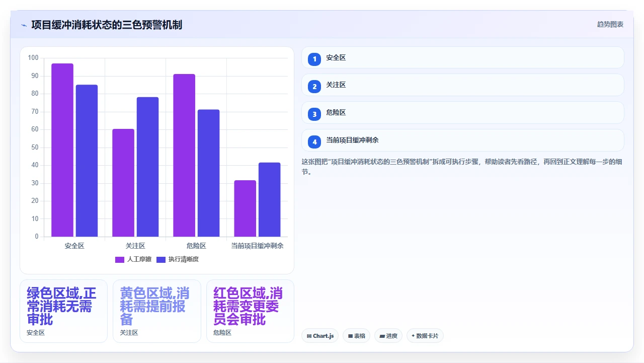Open the 绿色区域,正常消耗无需审批 card

click(x=63, y=311)
